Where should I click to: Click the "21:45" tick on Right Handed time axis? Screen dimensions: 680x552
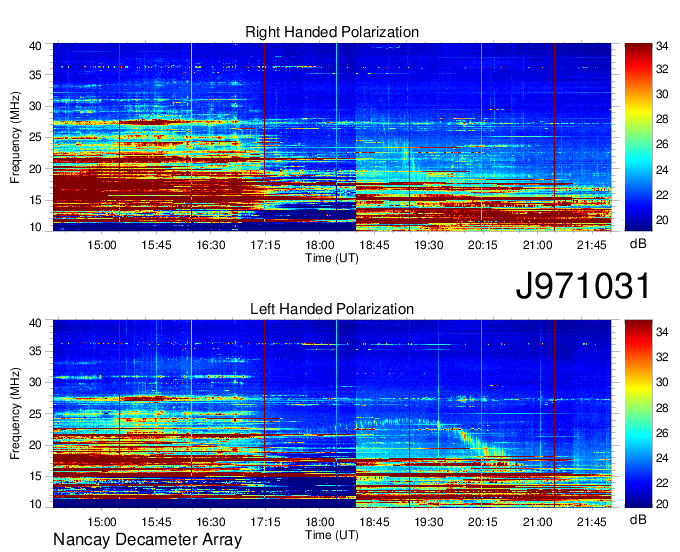click(x=592, y=245)
